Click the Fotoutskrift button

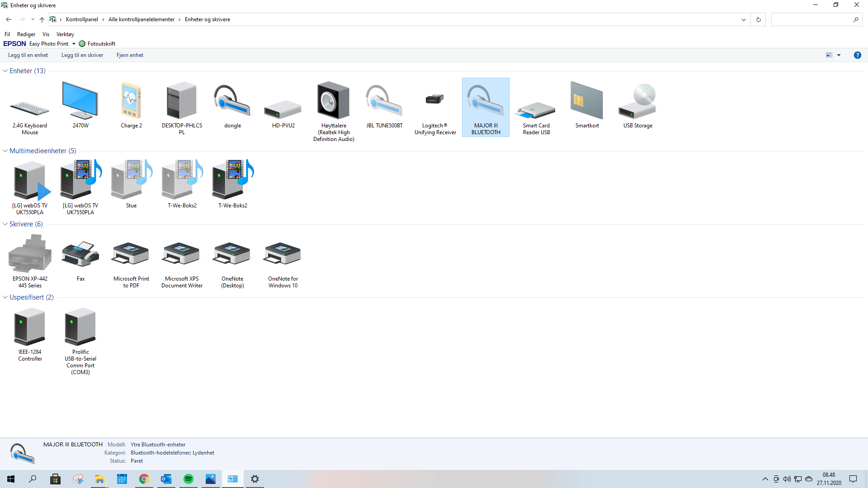point(97,44)
